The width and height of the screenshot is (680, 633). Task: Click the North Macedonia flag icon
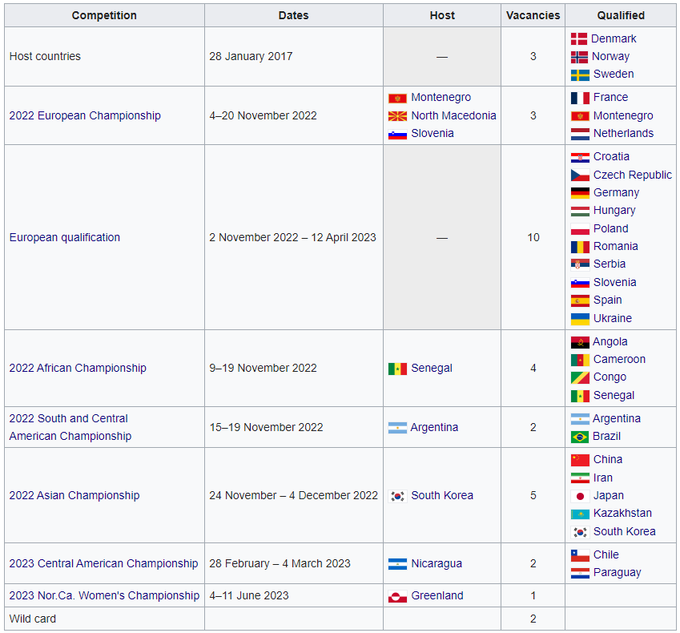click(x=397, y=116)
